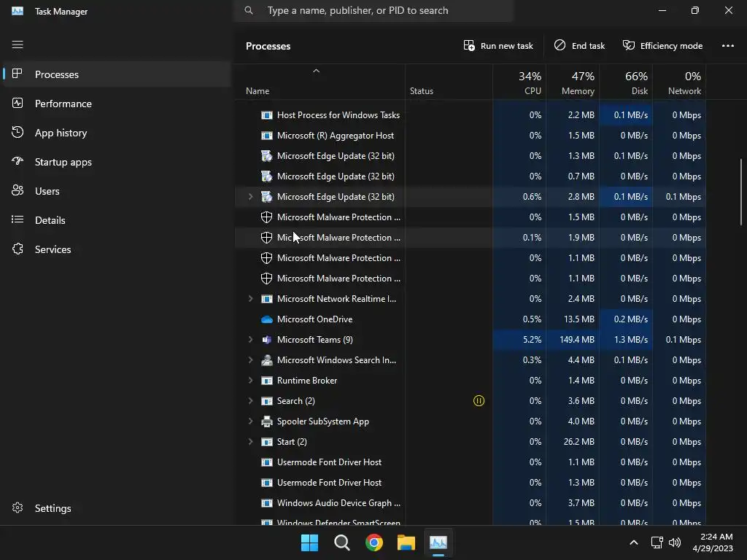
Task: Open the Services page
Action: (x=116, y=249)
